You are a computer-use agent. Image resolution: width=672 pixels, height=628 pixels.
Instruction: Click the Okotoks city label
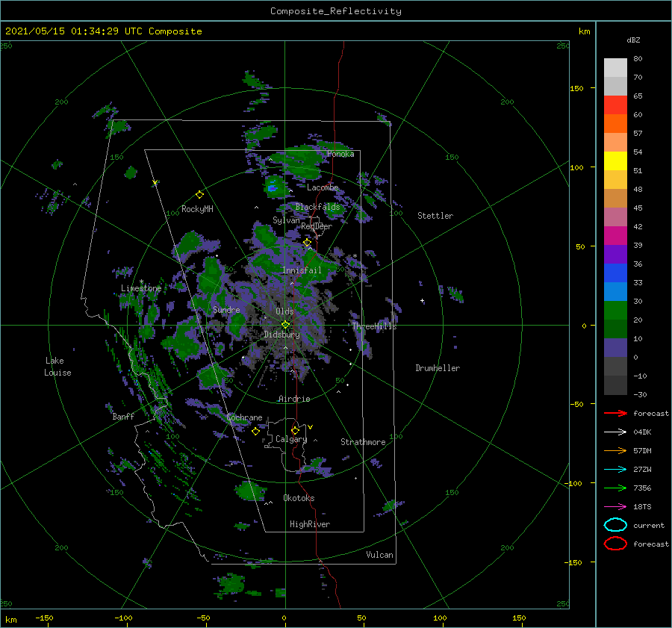point(299,497)
